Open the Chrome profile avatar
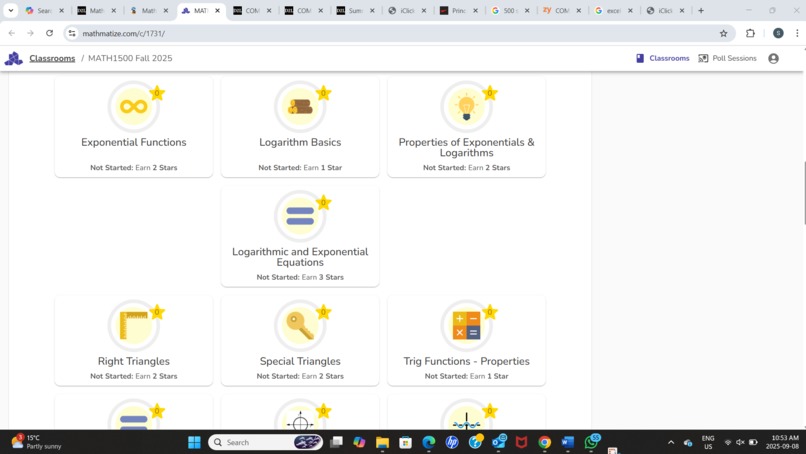This screenshot has width=806, height=454. coord(778,33)
